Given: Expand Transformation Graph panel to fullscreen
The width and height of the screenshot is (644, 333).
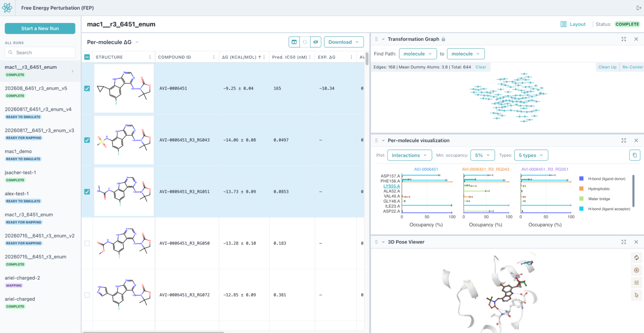Looking at the screenshot, I should pos(624,39).
